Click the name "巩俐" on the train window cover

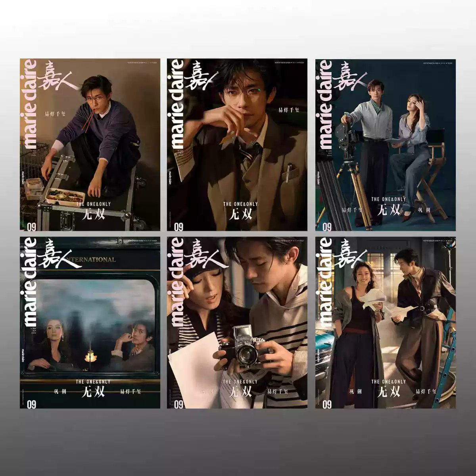(x=60, y=392)
